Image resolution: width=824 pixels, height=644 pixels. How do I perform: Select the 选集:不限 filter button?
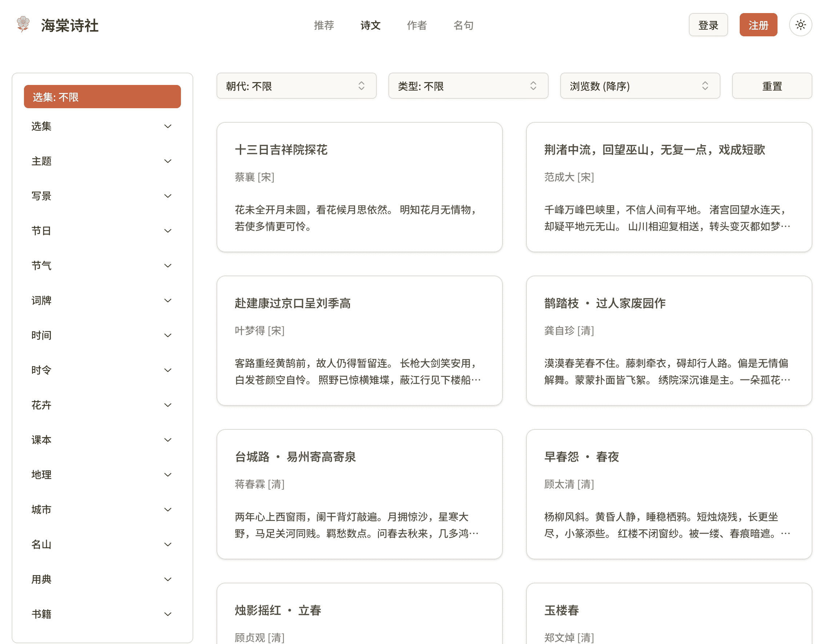click(102, 97)
